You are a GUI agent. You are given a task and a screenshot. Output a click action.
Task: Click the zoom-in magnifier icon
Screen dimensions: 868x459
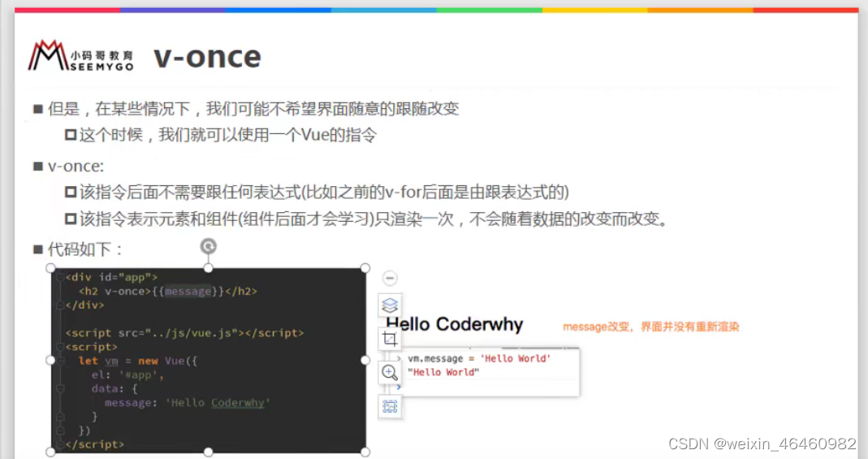(x=390, y=373)
